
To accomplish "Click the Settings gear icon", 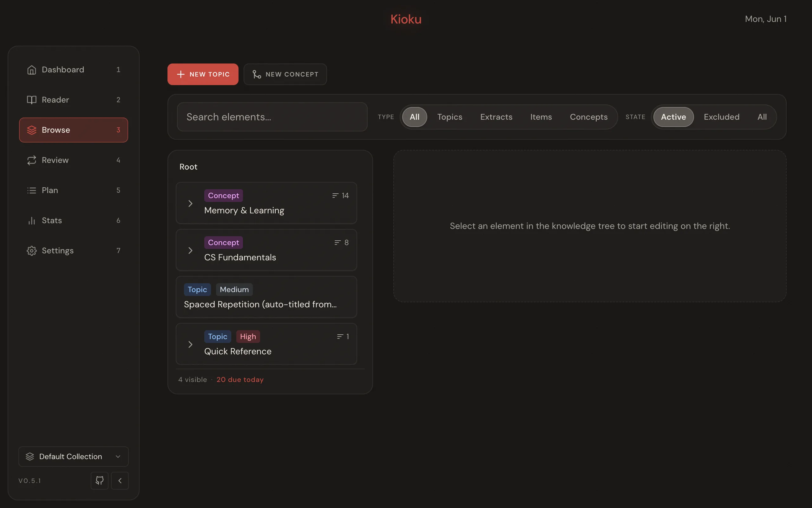I will [x=31, y=251].
